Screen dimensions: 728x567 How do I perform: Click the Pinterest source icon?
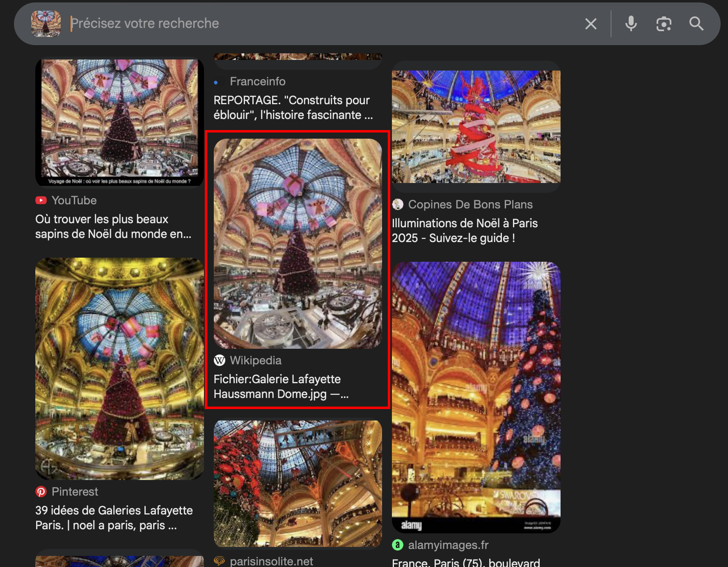pyautogui.click(x=41, y=492)
